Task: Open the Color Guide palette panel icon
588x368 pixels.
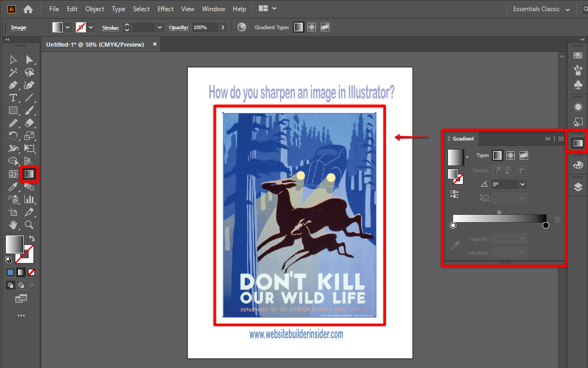Action: pos(578,165)
